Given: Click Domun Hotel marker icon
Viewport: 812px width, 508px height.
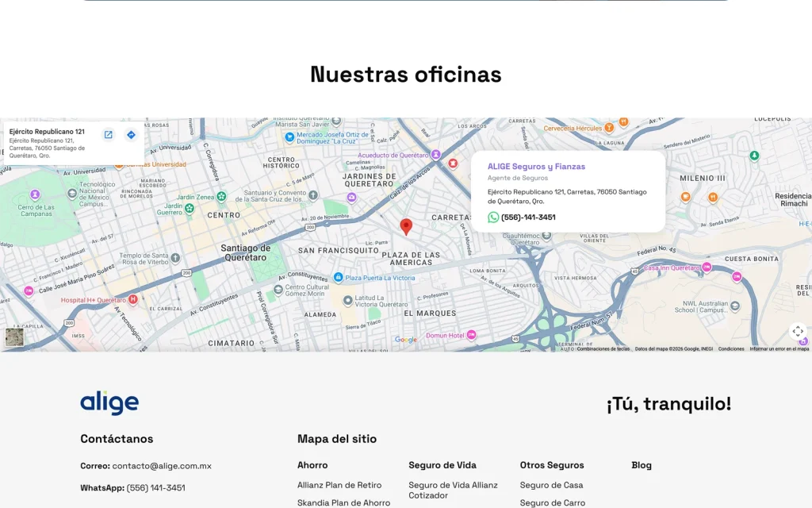Looking at the screenshot, I should click(471, 335).
